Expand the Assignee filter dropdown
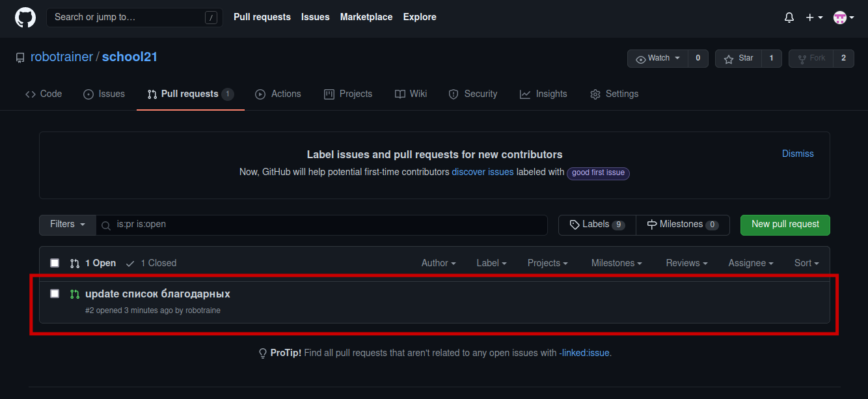The width and height of the screenshot is (868, 399). point(751,263)
